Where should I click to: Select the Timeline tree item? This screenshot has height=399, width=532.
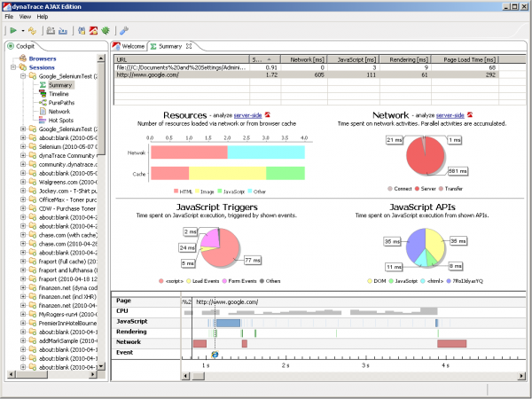(x=59, y=94)
